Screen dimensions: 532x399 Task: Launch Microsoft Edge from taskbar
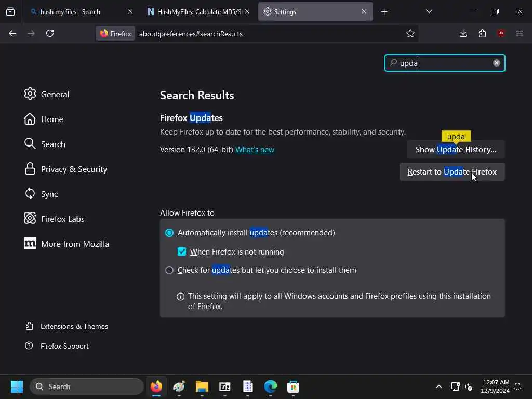click(x=270, y=387)
